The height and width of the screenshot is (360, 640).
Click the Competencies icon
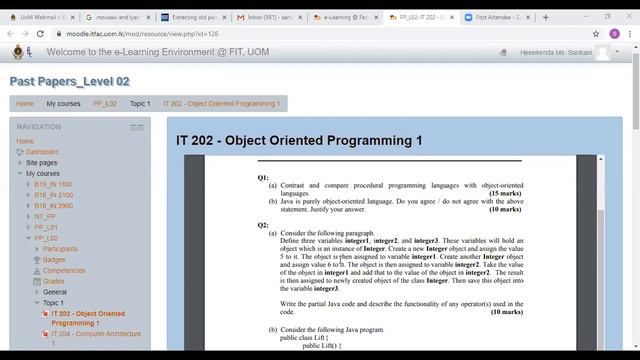pos(37,271)
